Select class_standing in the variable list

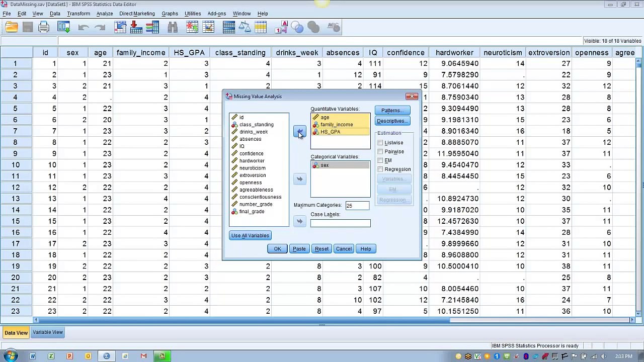256,125
